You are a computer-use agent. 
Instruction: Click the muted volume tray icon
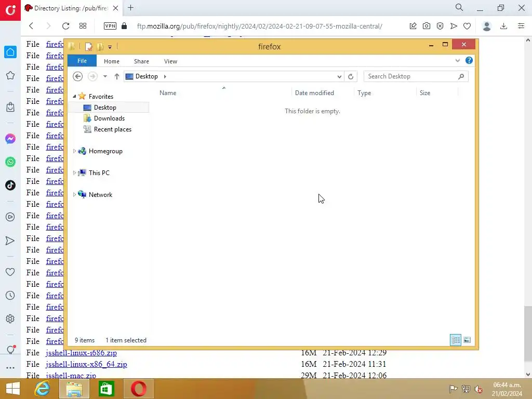click(x=478, y=389)
